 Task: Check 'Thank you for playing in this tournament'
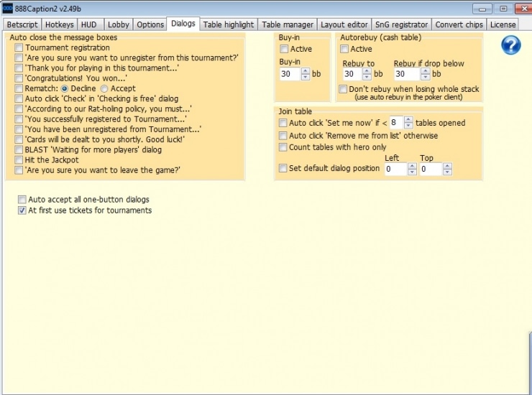point(19,68)
